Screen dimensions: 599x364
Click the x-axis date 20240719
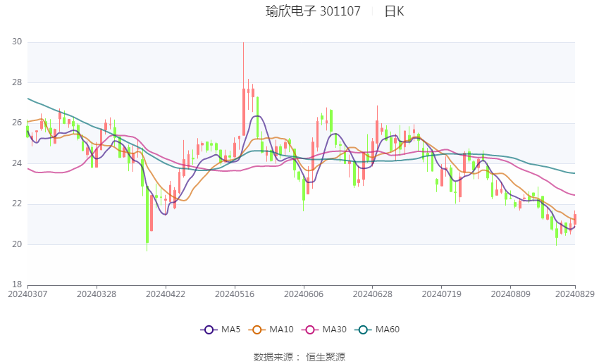pos(442,294)
